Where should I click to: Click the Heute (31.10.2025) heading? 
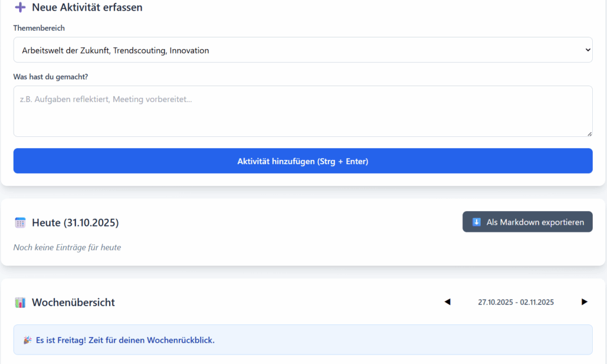tap(75, 223)
